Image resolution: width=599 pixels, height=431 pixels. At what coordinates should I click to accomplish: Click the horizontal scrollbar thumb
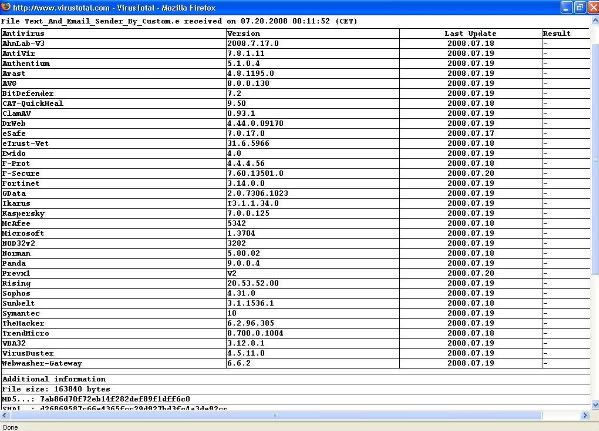click(275, 415)
